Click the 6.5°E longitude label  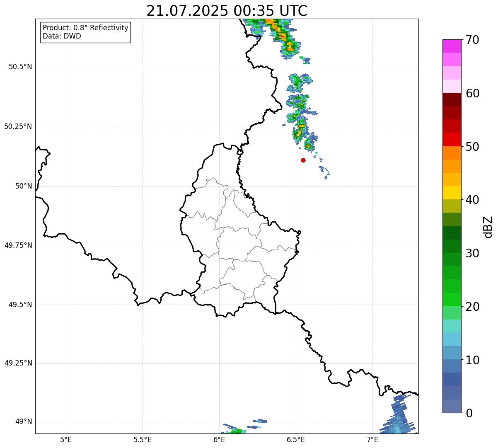[296, 440]
